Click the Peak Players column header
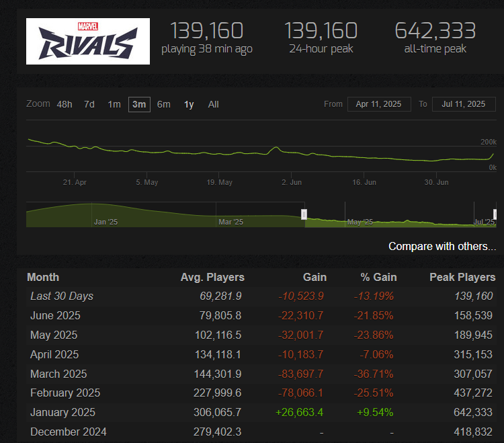 [x=462, y=277]
